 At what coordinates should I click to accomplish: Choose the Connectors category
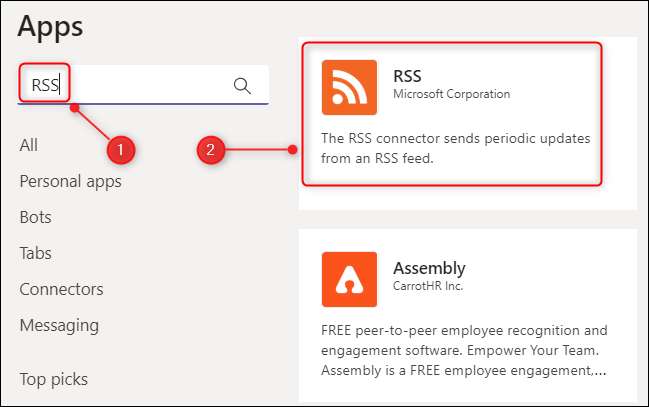point(61,289)
